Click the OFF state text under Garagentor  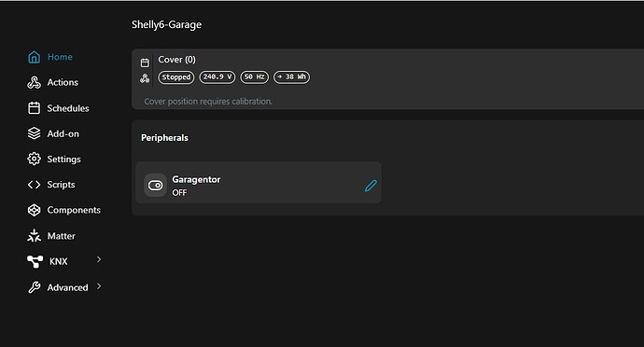(179, 192)
